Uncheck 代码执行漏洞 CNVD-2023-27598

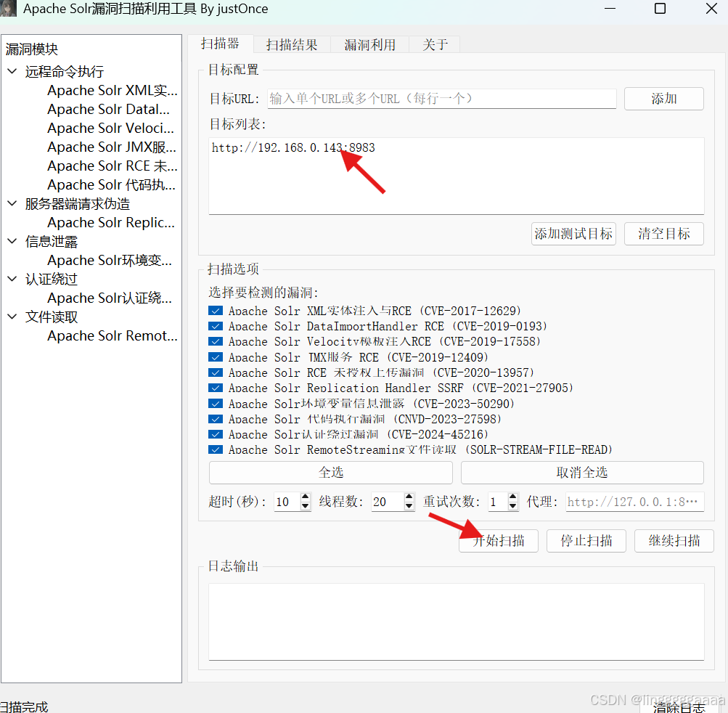coord(216,419)
